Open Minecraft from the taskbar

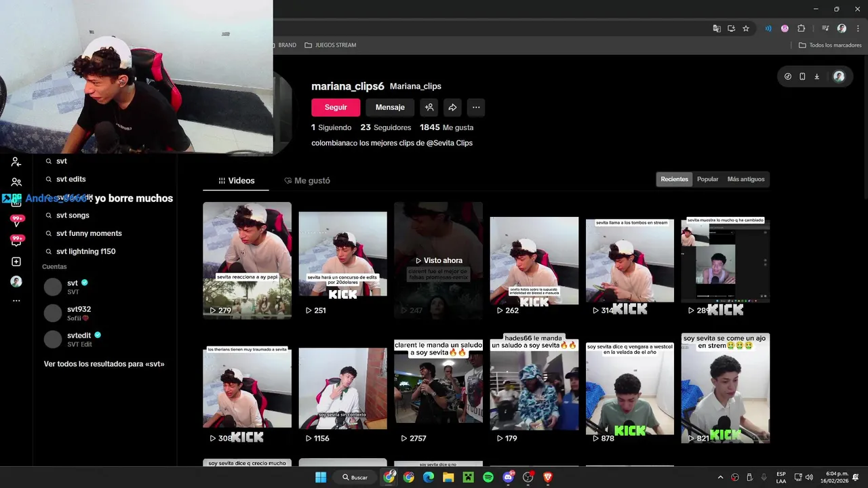coord(468,477)
